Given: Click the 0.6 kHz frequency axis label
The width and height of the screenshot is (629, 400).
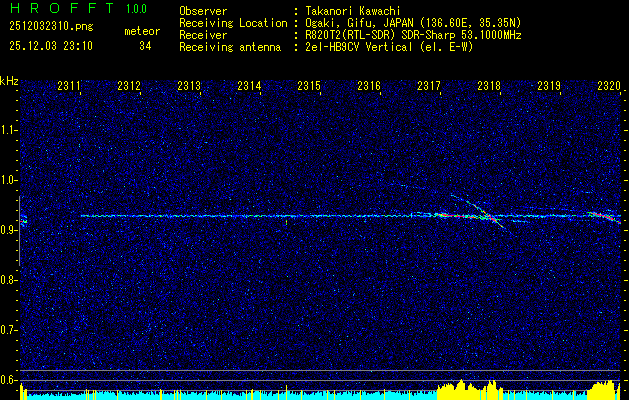Looking at the screenshot, I should 8,380.
